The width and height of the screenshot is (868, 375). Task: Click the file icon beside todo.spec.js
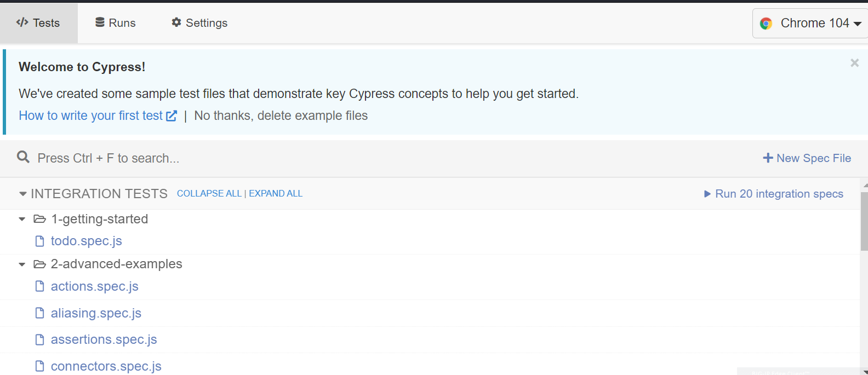(x=39, y=241)
